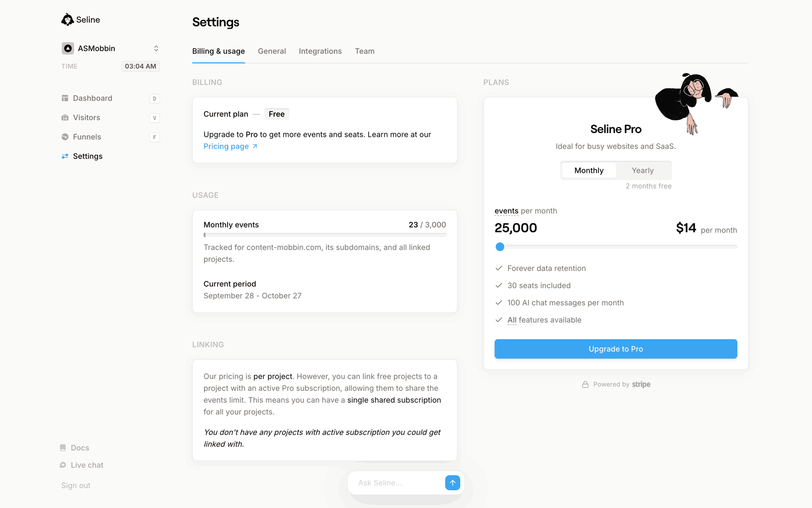This screenshot has height=508, width=812.
Task: Click the Seline bird logo icon
Action: point(67,19)
